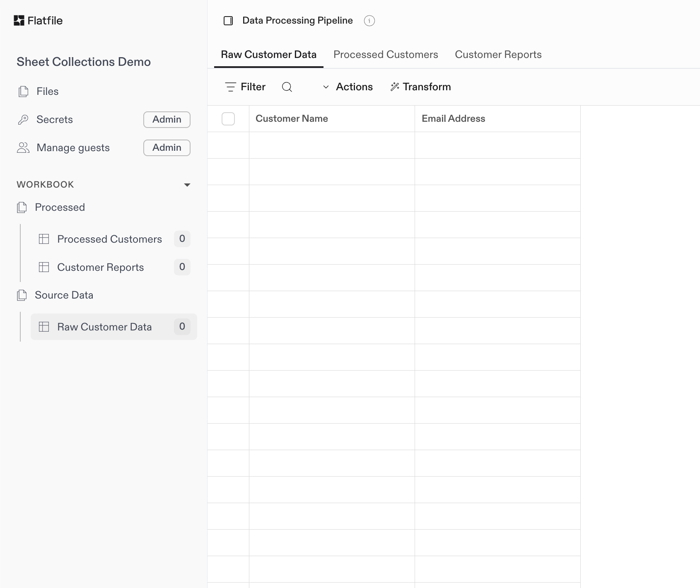This screenshot has height=588, width=700.
Task: Click the Data Processing Pipeline heading
Action: coord(298,21)
